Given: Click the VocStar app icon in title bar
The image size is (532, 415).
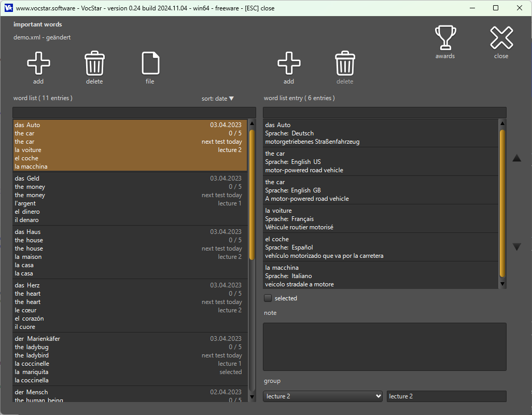Looking at the screenshot, I should [x=8, y=8].
